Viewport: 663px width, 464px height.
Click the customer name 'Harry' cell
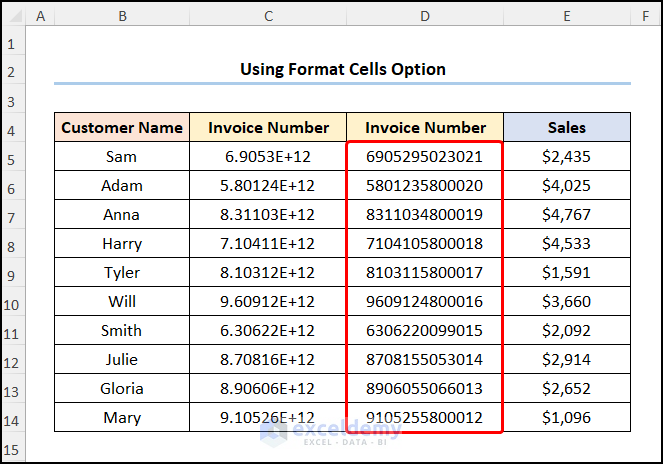(122, 244)
